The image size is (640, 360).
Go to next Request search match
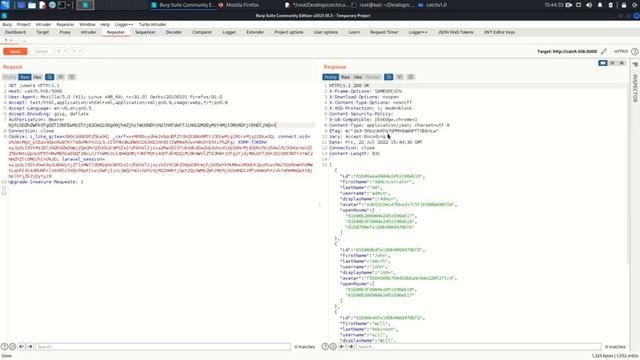click(30, 347)
